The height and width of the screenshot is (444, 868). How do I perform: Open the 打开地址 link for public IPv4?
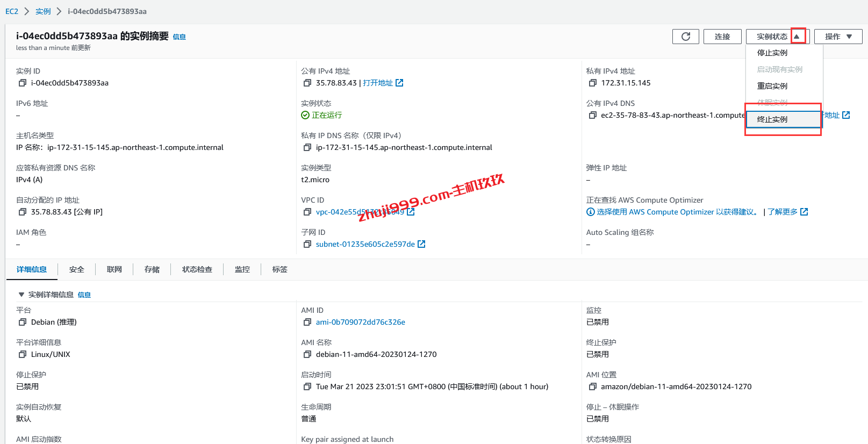(378, 83)
